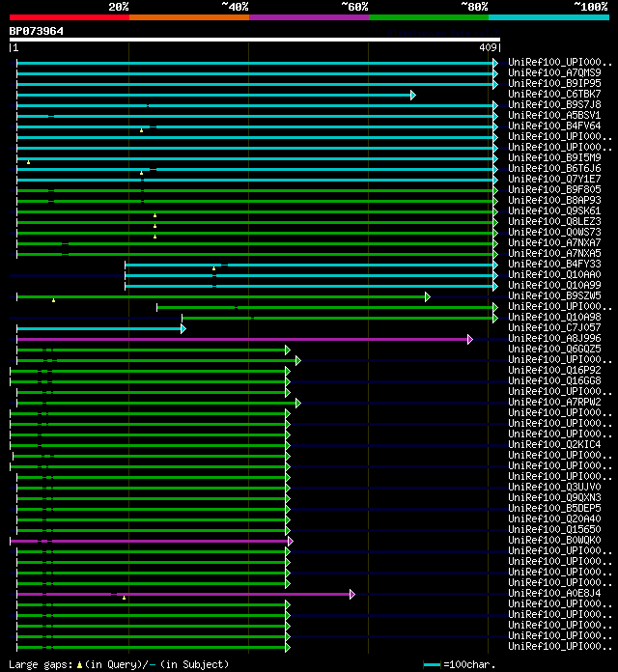Select hit label UniRef100_Q9QXN3
The height and width of the screenshot is (672, 618).
pos(554,497)
